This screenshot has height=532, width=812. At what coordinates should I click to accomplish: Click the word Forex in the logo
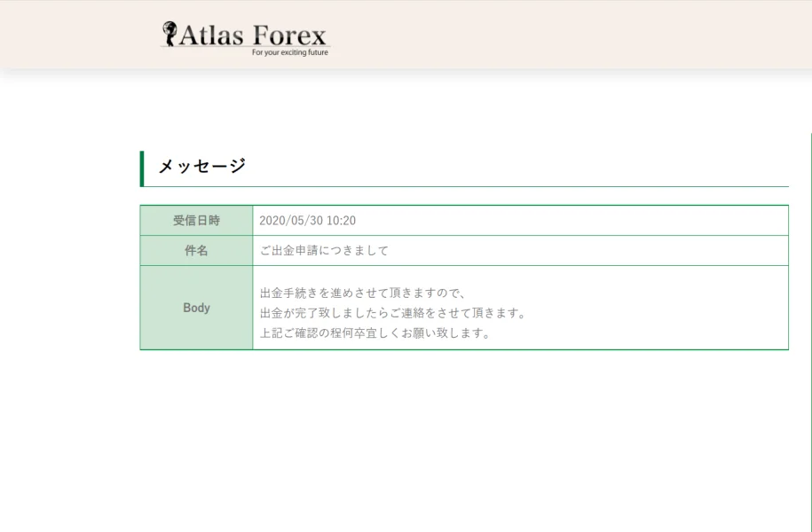point(289,35)
